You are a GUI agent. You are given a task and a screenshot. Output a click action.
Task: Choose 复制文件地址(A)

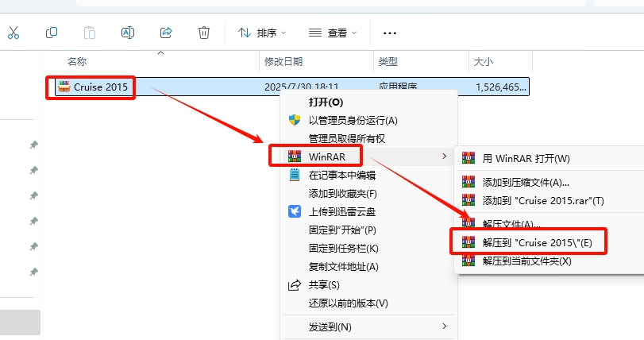pyautogui.click(x=343, y=266)
